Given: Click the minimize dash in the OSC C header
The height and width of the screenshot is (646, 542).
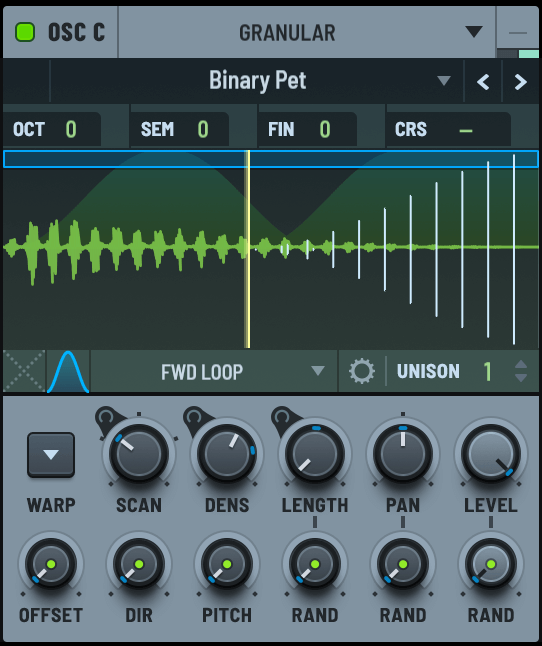Looking at the screenshot, I should point(518,33).
